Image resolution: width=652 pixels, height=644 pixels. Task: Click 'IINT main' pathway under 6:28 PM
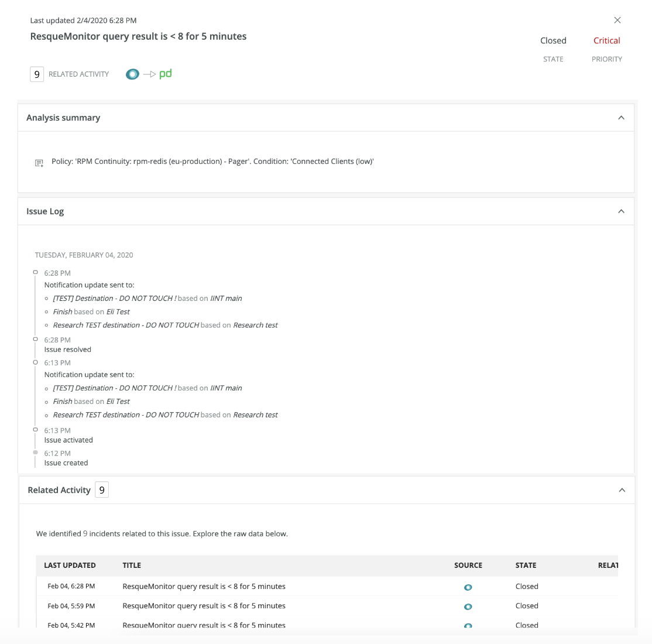226,298
